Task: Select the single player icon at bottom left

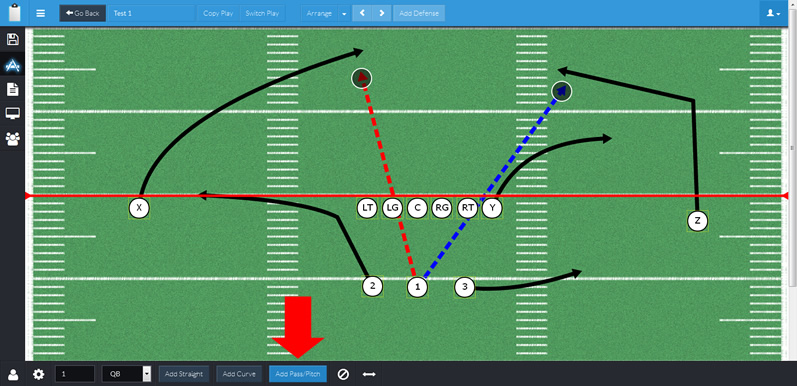Action: click(13, 375)
